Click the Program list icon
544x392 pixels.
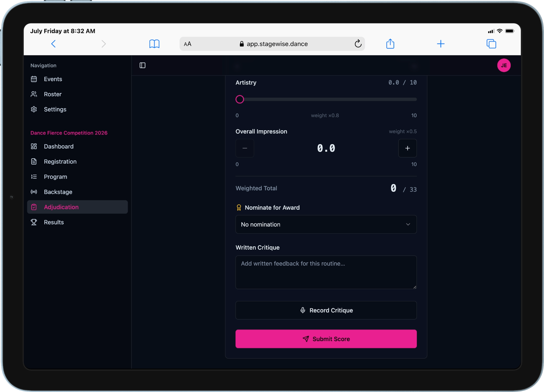pyautogui.click(x=34, y=177)
